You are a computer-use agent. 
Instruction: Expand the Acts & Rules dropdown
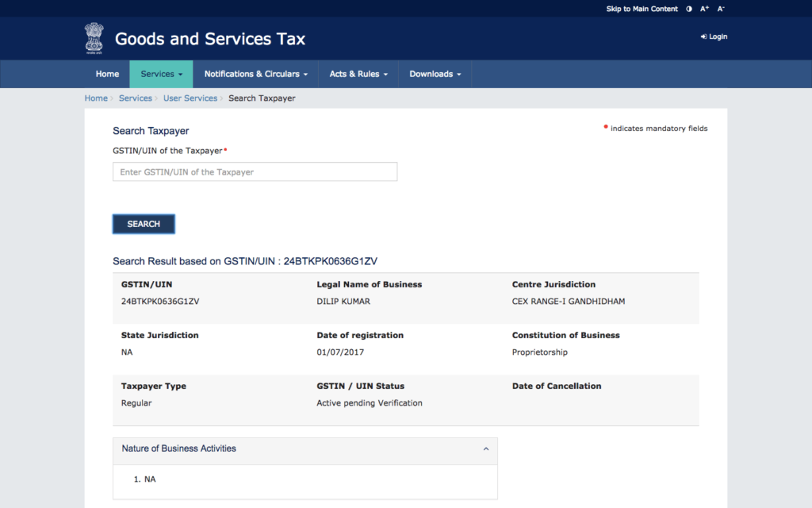click(x=358, y=74)
